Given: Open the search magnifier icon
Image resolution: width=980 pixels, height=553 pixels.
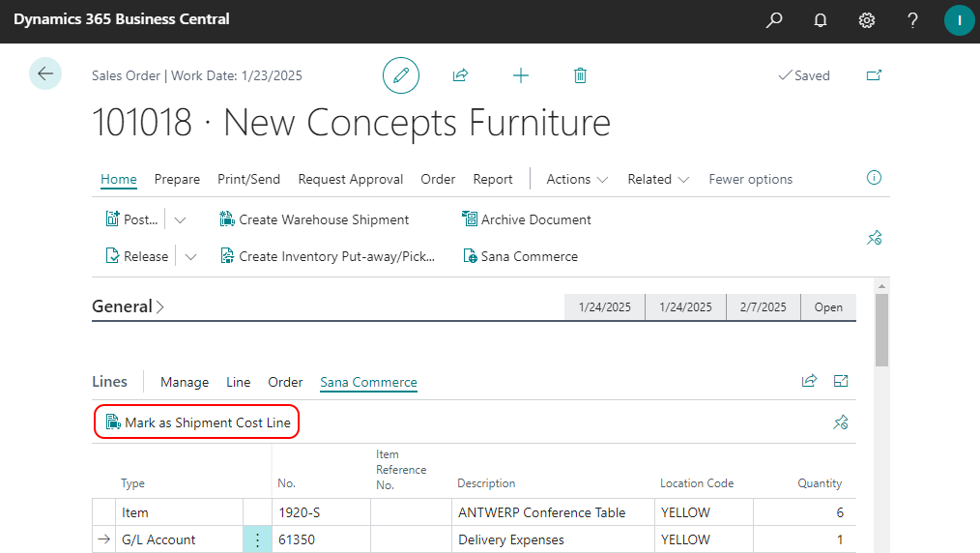Looking at the screenshot, I should coord(774,20).
